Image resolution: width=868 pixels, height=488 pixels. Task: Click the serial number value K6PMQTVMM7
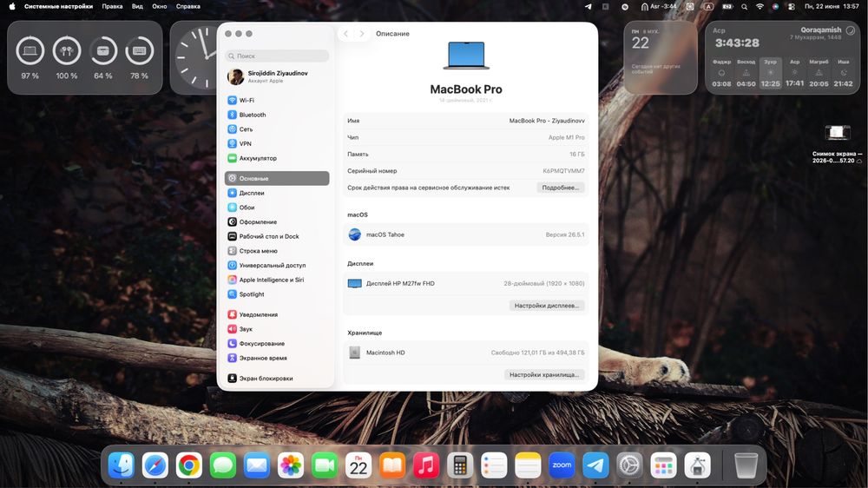pos(563,171)
